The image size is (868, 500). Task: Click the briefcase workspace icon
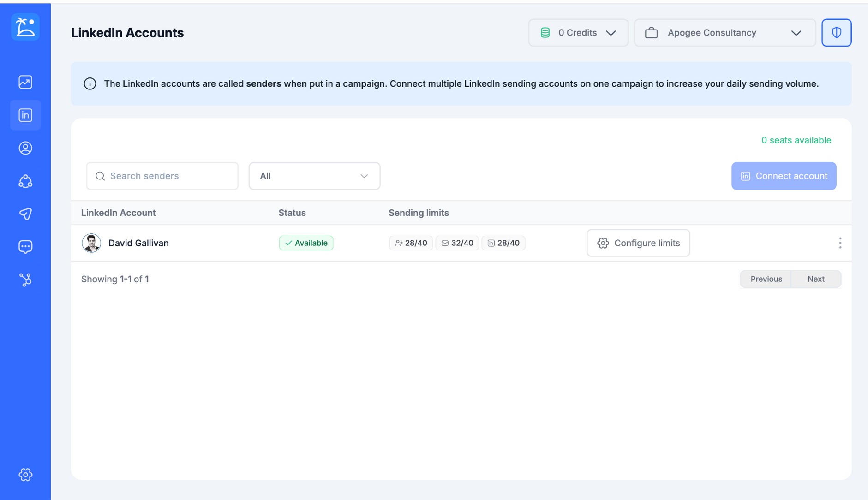[651, 33]
